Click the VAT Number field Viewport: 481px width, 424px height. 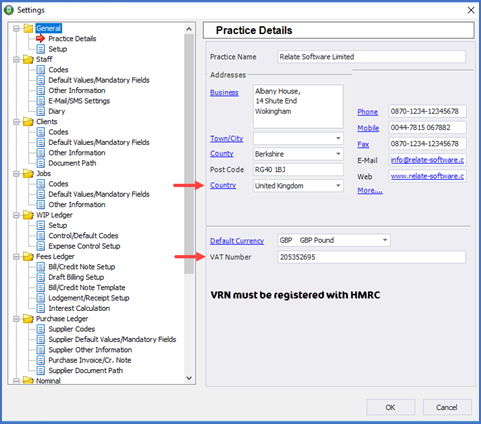[x=371, y=257]
